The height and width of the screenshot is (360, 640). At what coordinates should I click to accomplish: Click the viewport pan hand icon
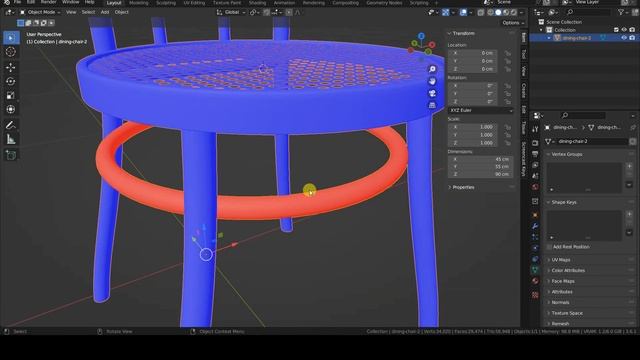(x=432, y=81)
